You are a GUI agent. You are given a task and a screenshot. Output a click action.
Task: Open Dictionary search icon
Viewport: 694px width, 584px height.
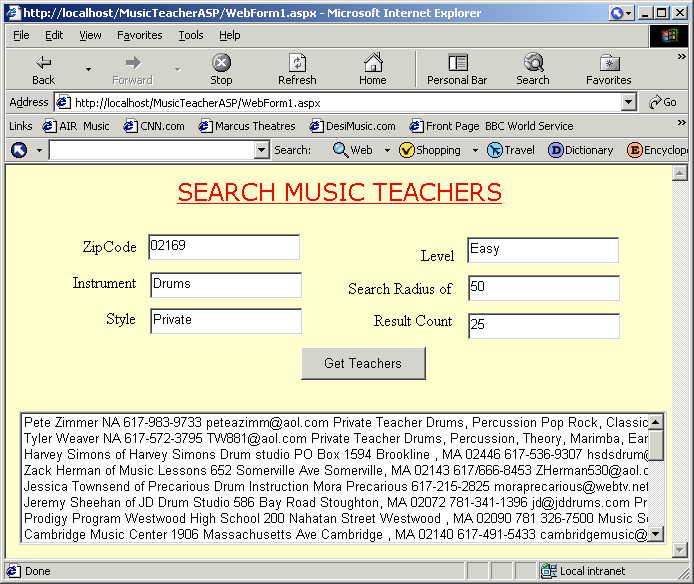click(555, 150)
